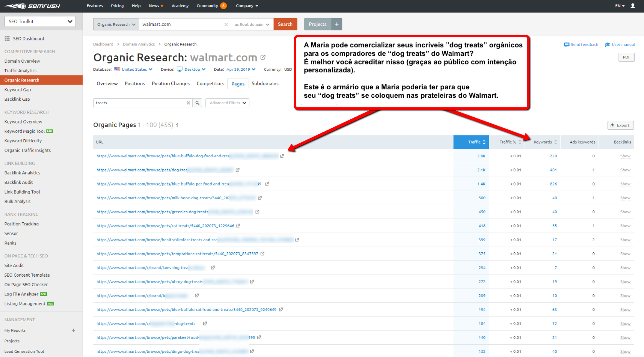
Task: Open Position Tracking in sidebar
Action: tap(22, 224)
